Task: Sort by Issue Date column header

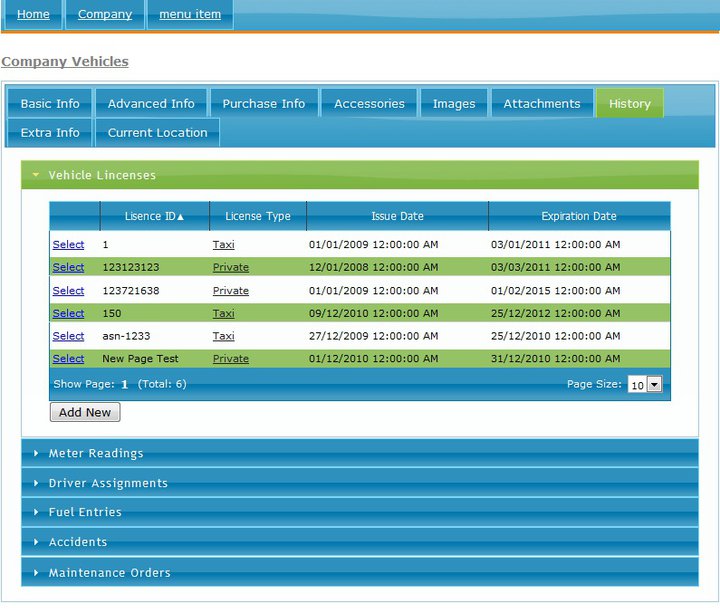Action: coord(397,216)
